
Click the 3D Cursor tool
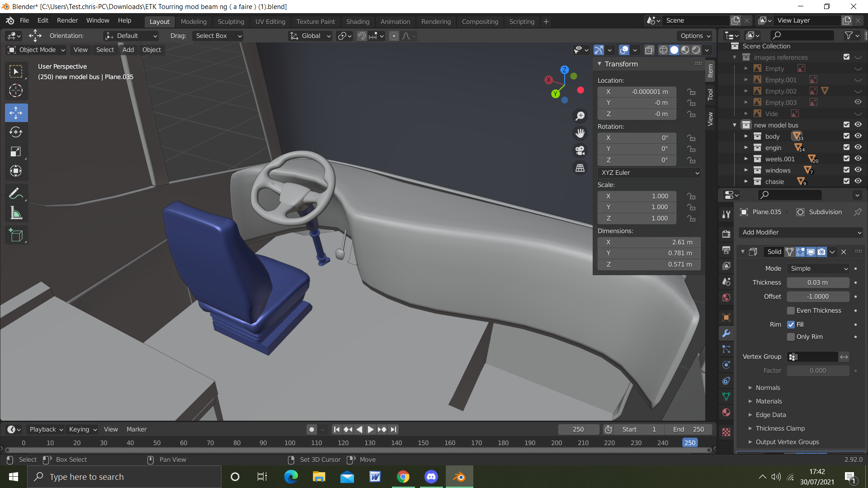[x=16, y=90]
